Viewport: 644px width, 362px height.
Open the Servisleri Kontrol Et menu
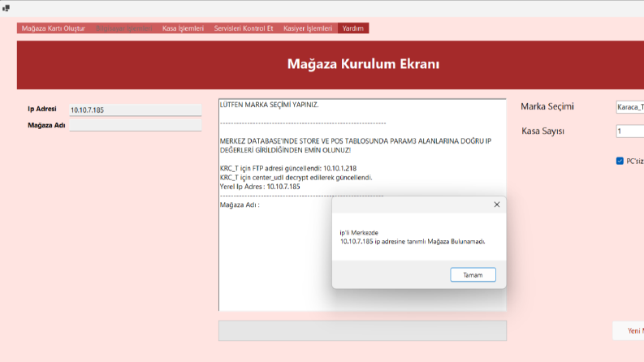(x=244, y=28)
